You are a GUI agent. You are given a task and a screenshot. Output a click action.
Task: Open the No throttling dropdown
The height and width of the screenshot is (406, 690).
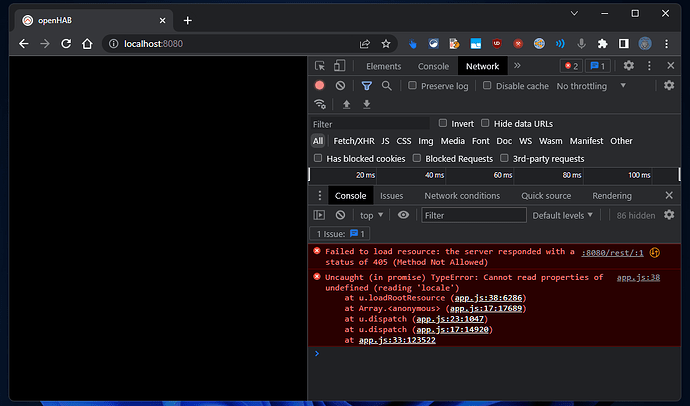[x=590, y=86]
